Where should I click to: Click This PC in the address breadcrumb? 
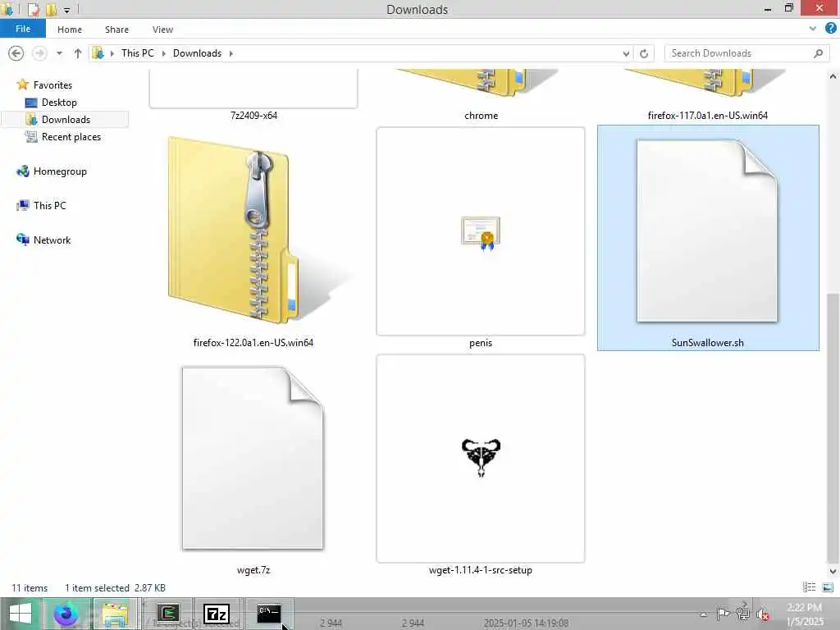137,53
